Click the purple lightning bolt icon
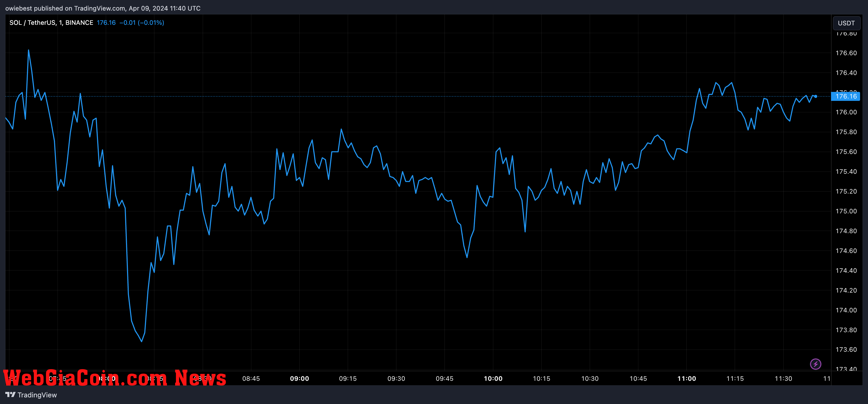The image size is (868, 404). coord(815,364)
